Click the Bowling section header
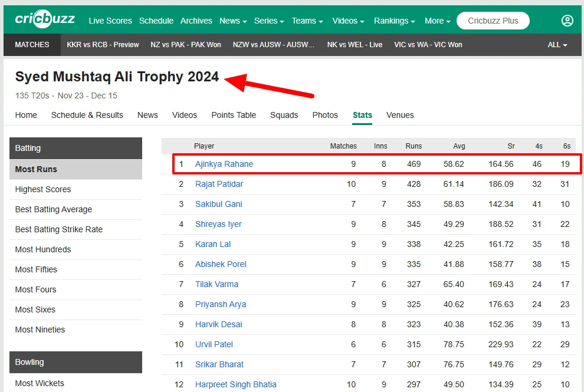 [76, 362]
